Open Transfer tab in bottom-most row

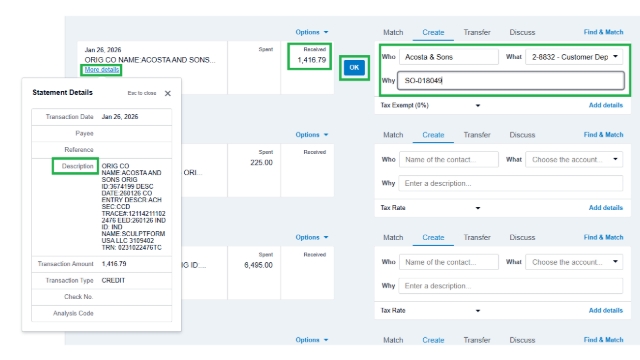(x=477, y=340)
